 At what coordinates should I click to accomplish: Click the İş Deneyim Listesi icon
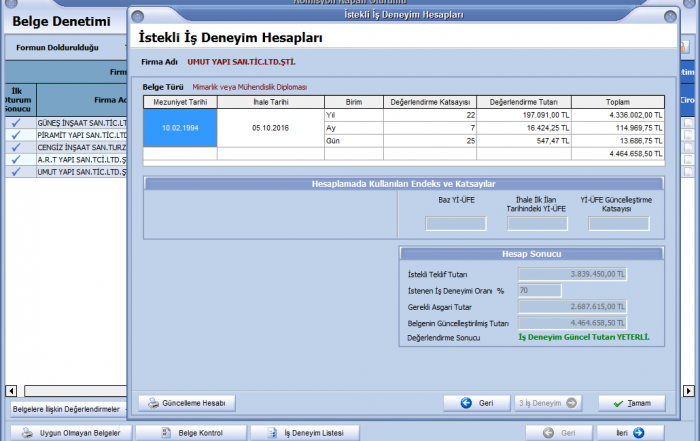tap(267, 433)
